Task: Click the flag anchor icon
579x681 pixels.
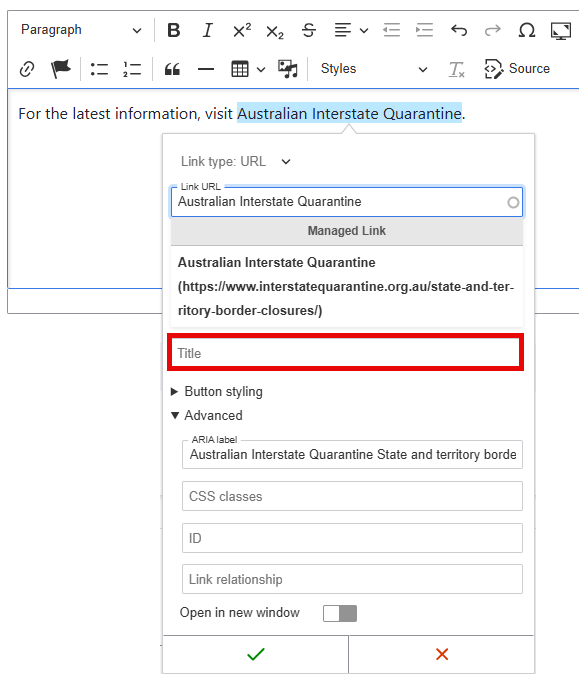Action: (60, 69)
